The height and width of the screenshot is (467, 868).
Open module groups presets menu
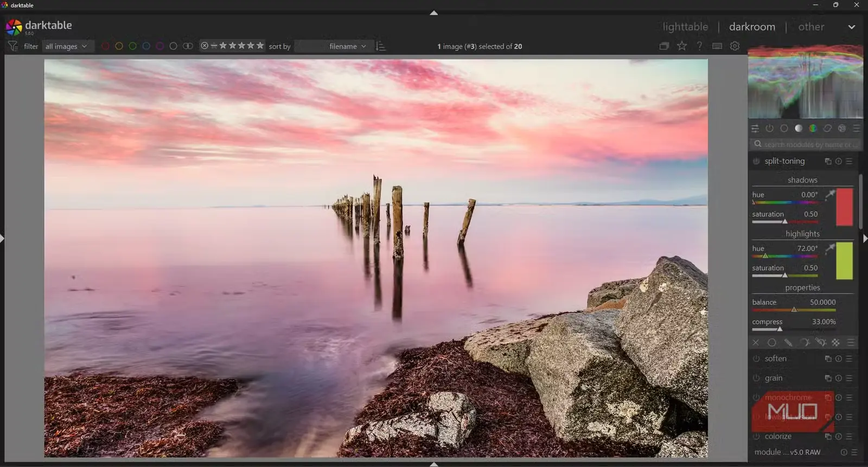click(x=856, y=129)
